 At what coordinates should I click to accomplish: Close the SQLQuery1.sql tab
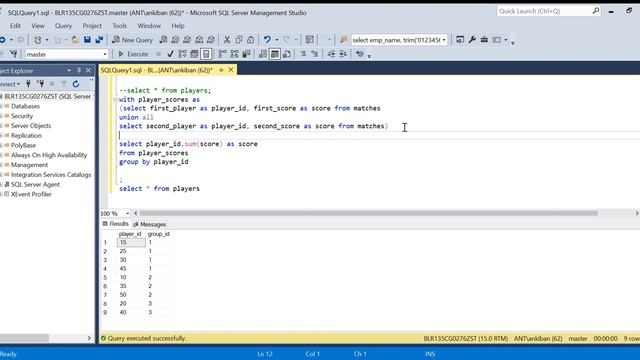pyautogui.click(x=231, y=70)
